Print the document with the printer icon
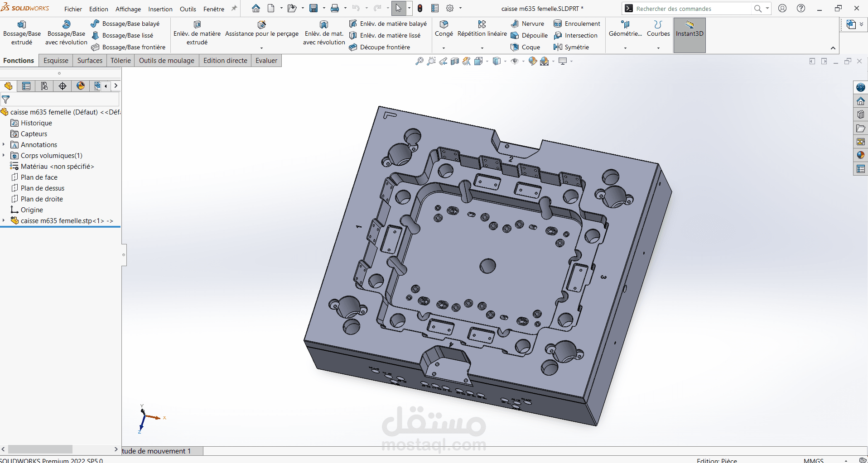 [335, 8]
